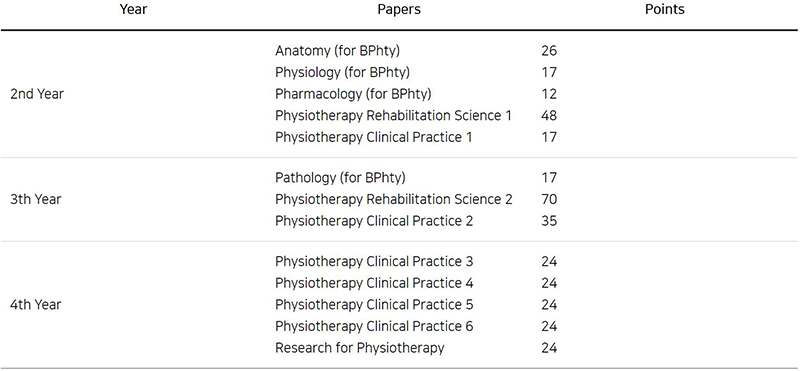Screen dimensions: 800x371
Task: Open Physiotherapy Clinical Practice 1
Action: point(373,137)
